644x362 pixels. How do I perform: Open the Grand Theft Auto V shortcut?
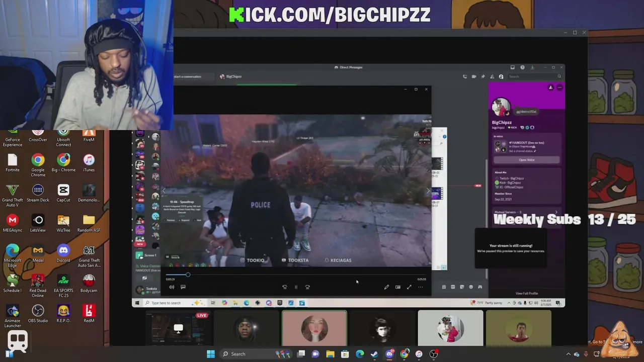click(x=13, y=196)
